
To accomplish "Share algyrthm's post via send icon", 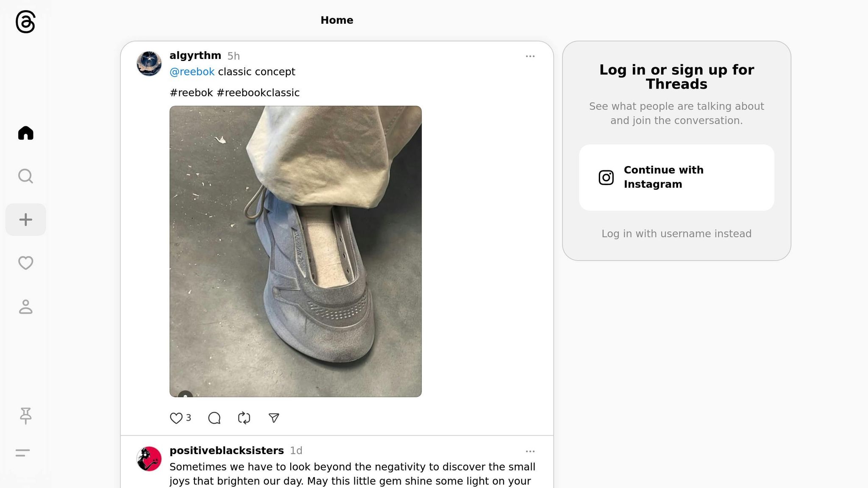I will [x=274, y=418].
